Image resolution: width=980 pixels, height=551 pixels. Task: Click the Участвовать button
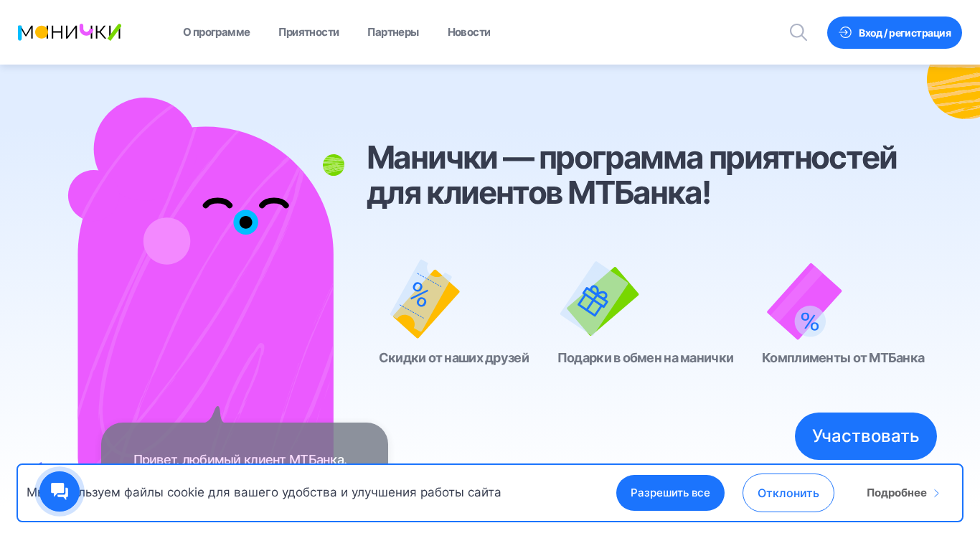pos(866,436)
